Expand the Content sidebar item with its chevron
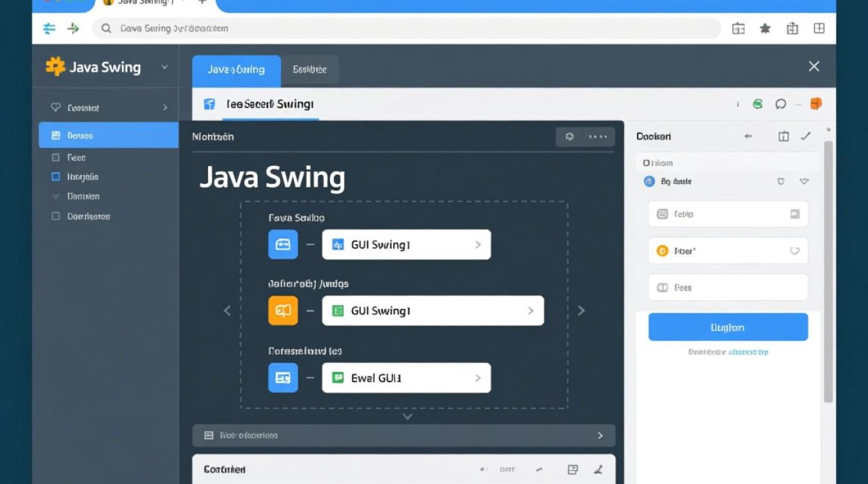868x484 pixels. (x=163, y=107)
